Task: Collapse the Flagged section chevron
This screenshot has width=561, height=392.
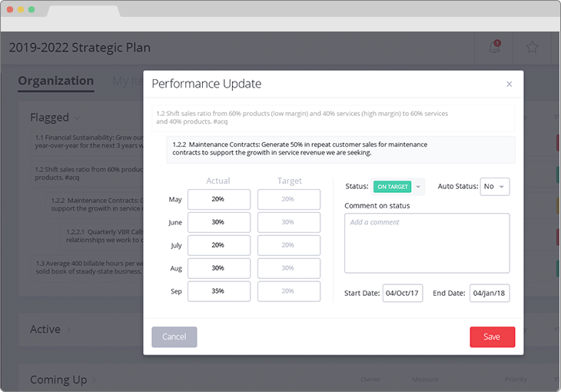Action: [x=77, y=118]
